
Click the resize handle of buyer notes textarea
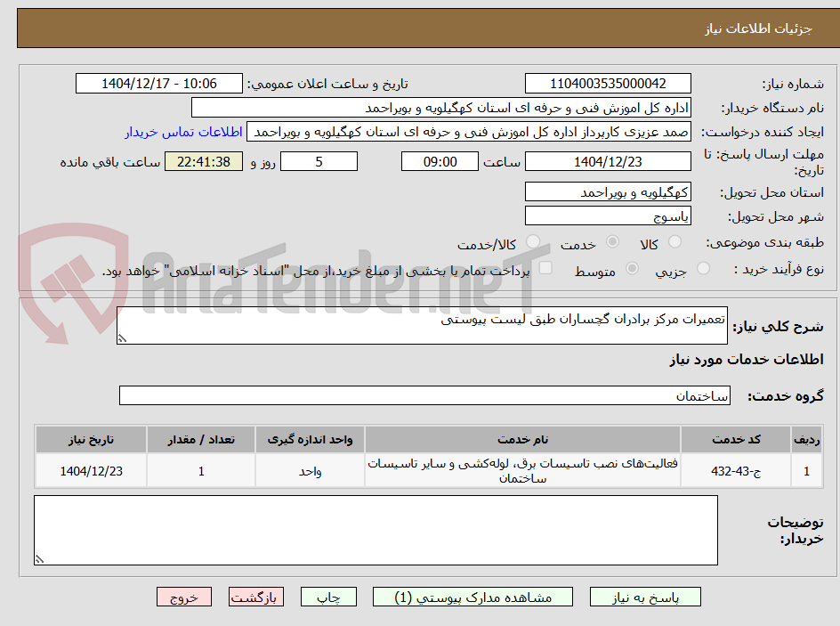coord(39,559)
